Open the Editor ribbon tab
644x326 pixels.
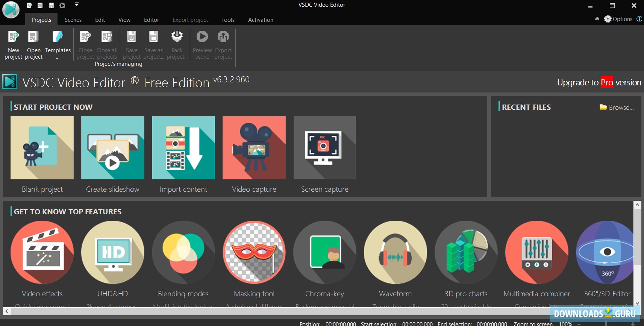(152, 20)
